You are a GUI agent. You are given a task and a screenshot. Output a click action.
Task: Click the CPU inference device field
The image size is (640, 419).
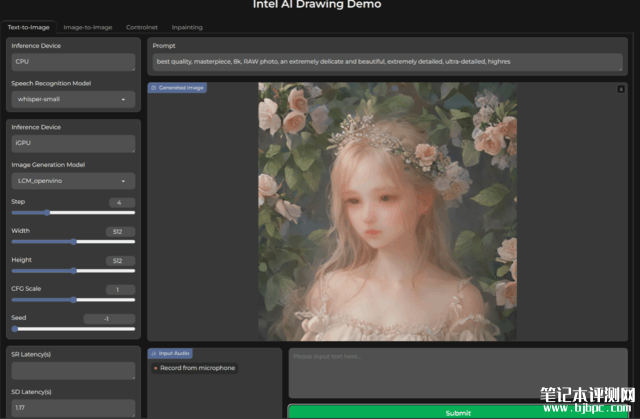(x=73, y=62)
